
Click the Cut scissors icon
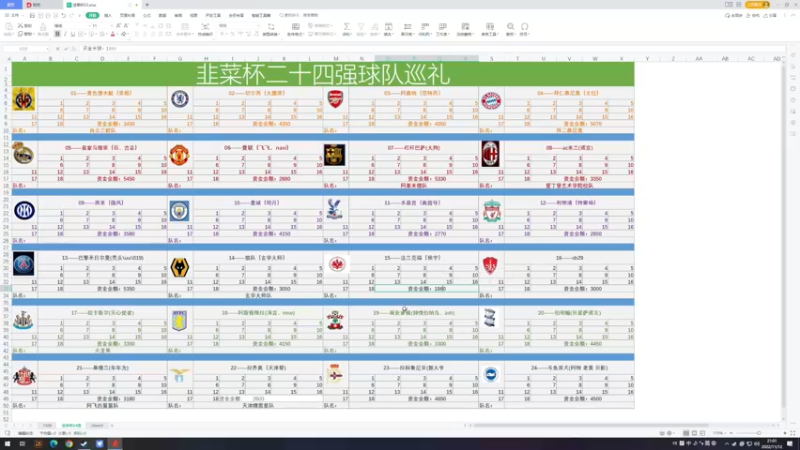click(x=21, y=26)
